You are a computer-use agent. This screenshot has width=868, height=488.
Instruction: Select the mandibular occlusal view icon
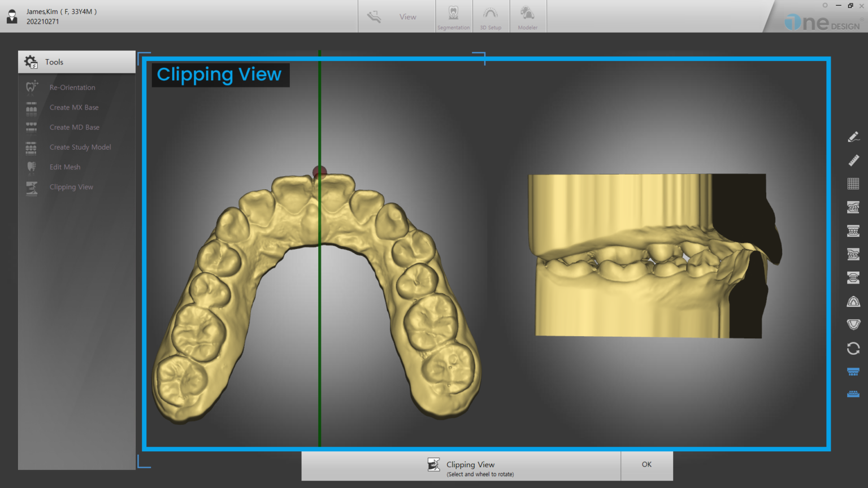click(x=853, y=323)
